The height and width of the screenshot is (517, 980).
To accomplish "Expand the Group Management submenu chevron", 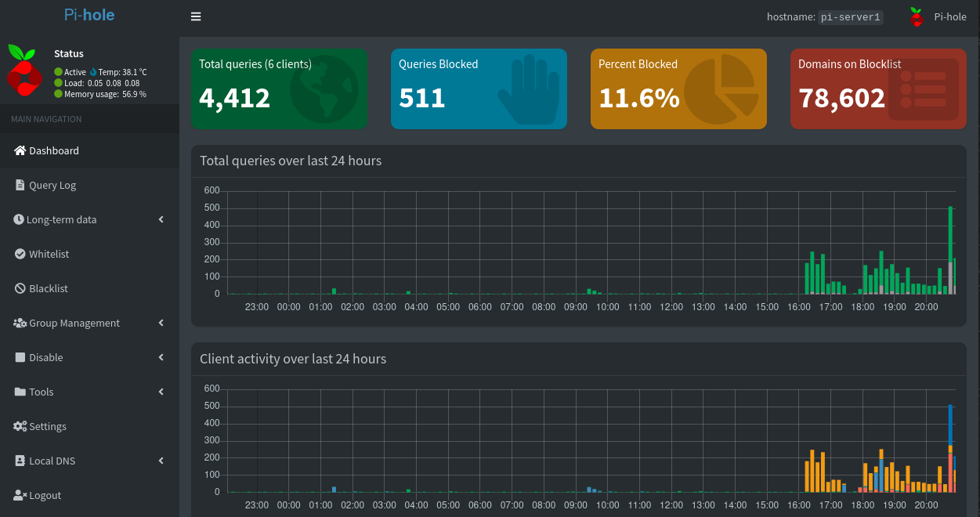I will click(161, 323).
